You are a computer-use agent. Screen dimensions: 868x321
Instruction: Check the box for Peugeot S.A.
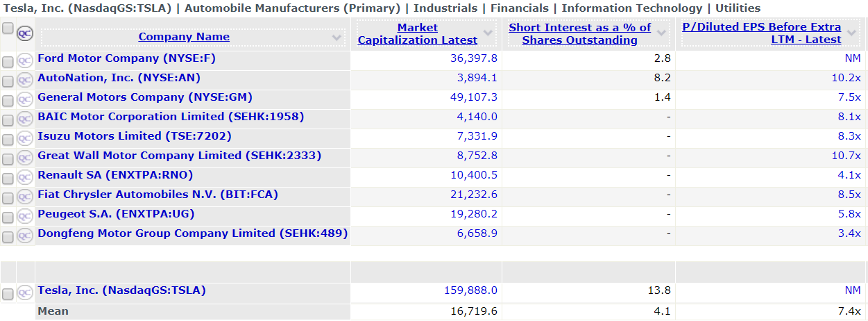[x=8, y=217]
